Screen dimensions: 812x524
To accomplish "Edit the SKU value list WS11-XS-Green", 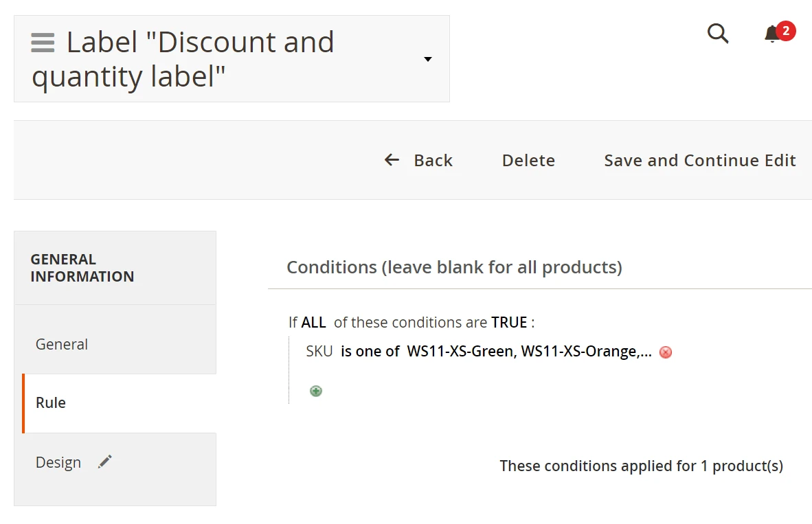I will coord(529,352).
